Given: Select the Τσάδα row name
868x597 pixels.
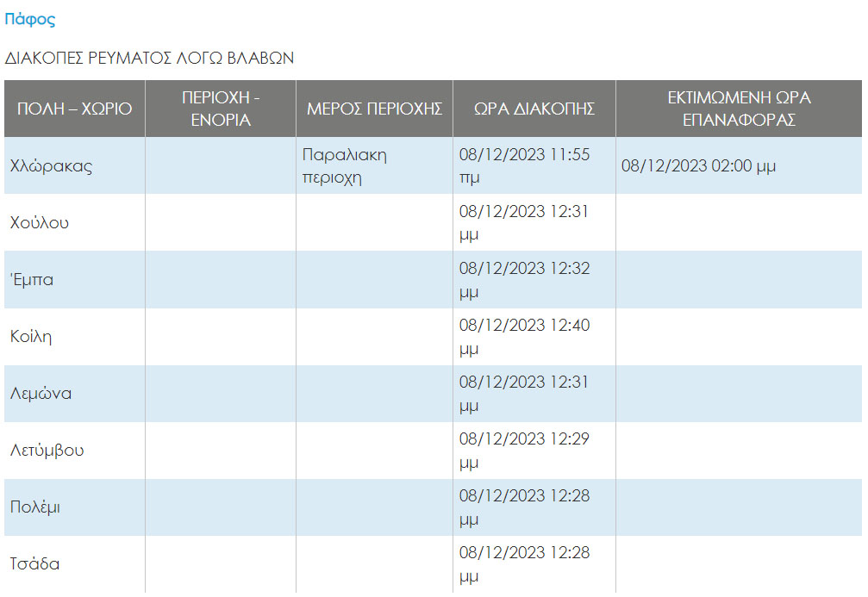Looking at the screenshot, I should click(35, 564).
